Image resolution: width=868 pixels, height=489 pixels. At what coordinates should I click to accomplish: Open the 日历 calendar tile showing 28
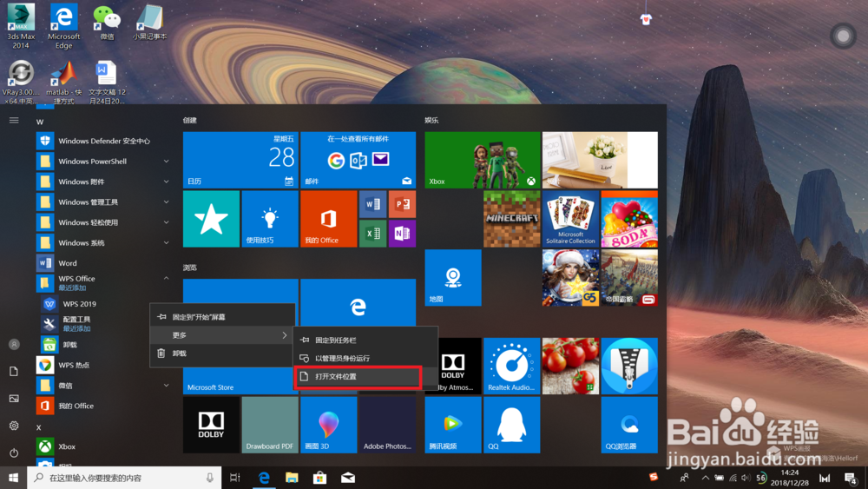point(240,160)
